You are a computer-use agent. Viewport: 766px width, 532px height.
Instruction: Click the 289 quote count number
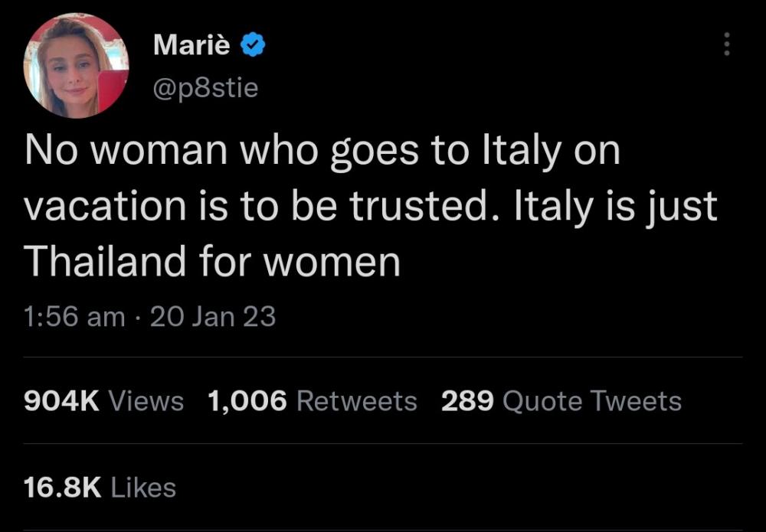(x=467, y=401)
